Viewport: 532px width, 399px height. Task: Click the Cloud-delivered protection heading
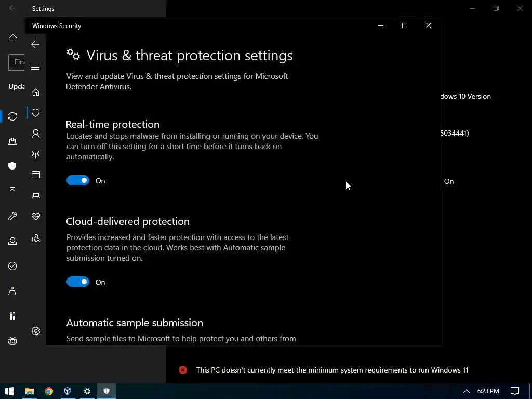(128, 221)
